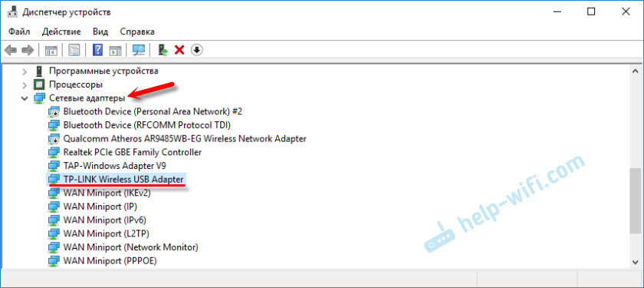The width and height of the screenshot is (644, 288).
Task: Toggle the show/hide console tree icon
Action: (x=51, y=50)
